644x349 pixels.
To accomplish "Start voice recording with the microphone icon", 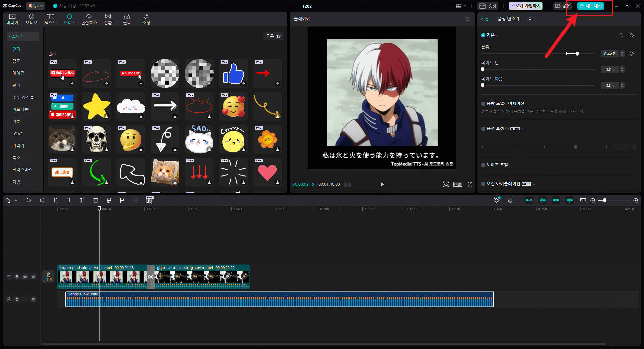I will (510, 200).
